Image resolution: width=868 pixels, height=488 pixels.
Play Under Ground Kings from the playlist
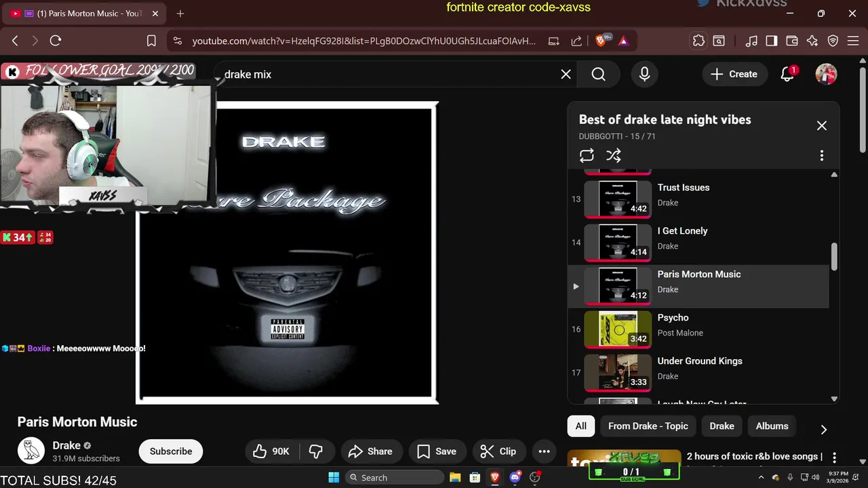(698, 373)
